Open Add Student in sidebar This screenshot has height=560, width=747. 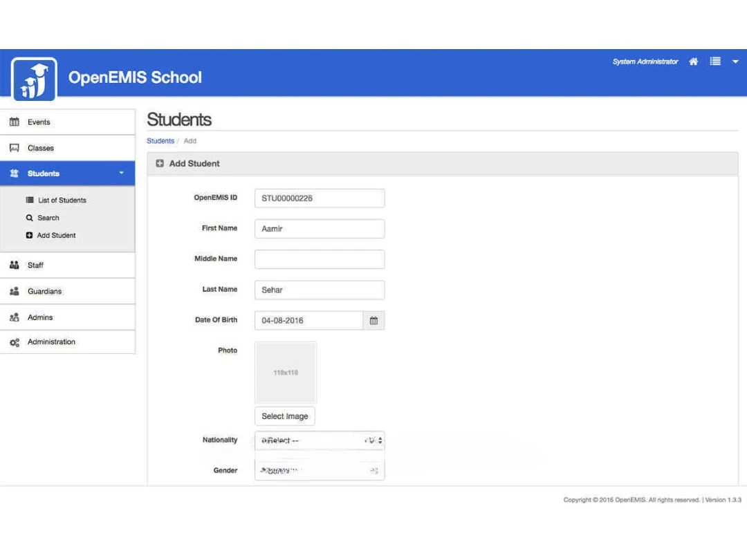(56, 235)
